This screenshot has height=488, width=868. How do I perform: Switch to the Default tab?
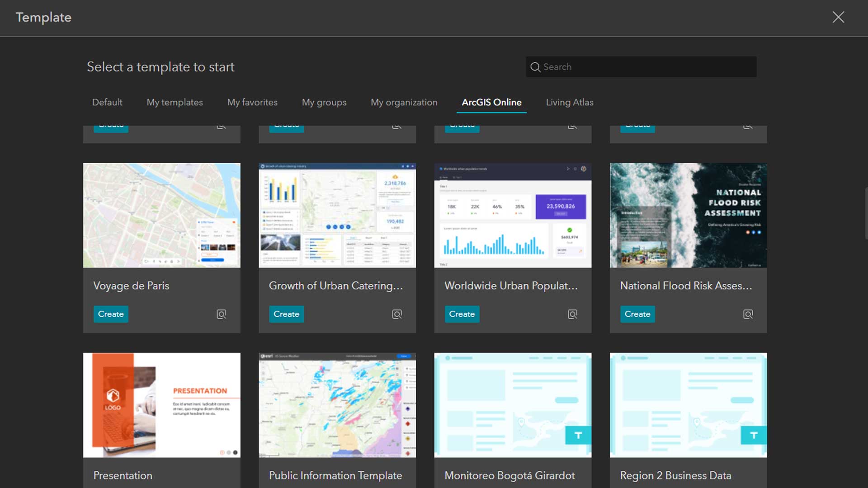pos(107,102)
